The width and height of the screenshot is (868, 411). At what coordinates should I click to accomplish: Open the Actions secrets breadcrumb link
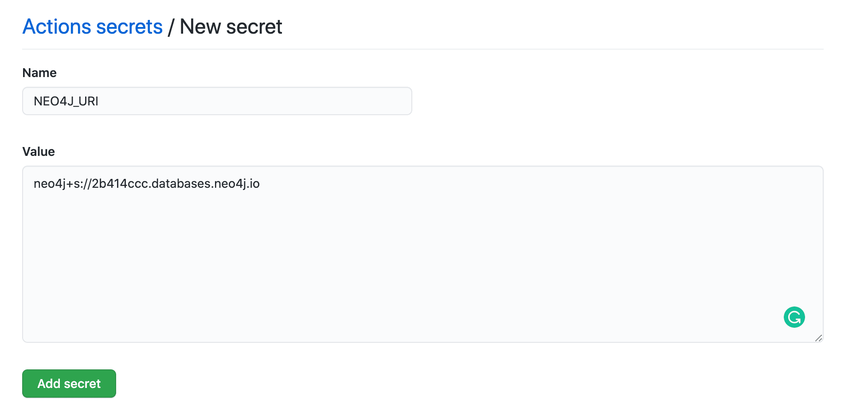[x=93, y=27]
